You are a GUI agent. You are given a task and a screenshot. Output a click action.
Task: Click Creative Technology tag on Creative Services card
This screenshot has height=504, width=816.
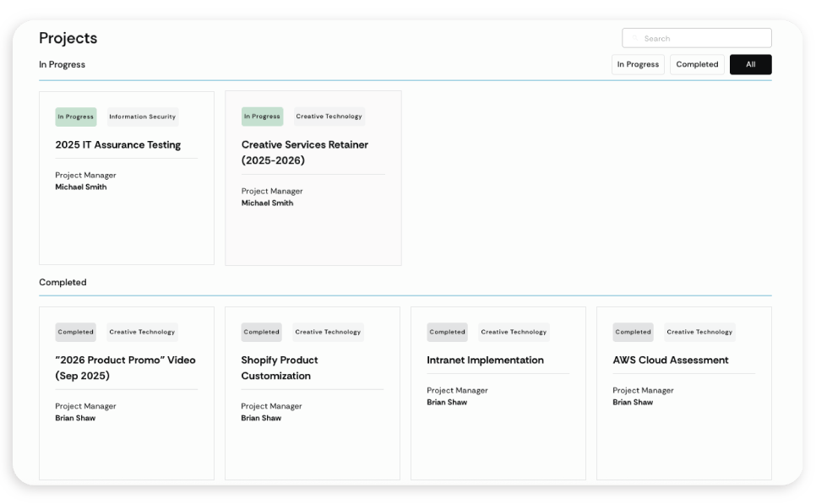[329, 117]
